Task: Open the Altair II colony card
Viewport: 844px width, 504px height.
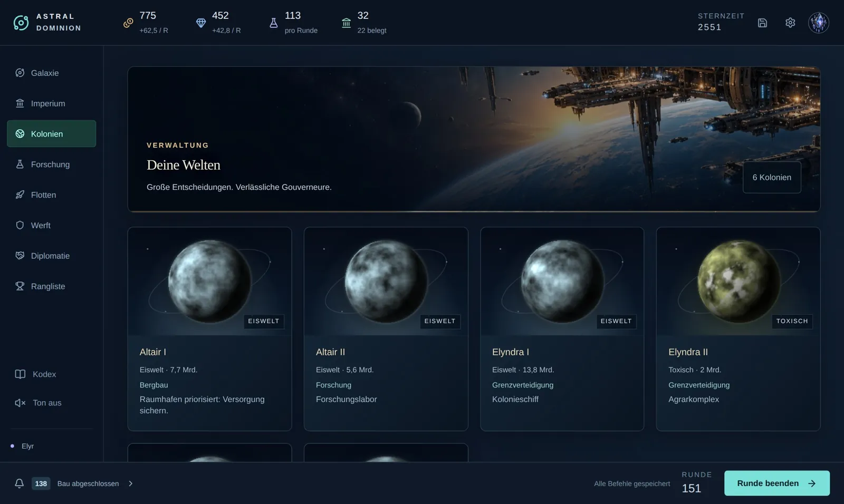Action: [x=386, y=329]
